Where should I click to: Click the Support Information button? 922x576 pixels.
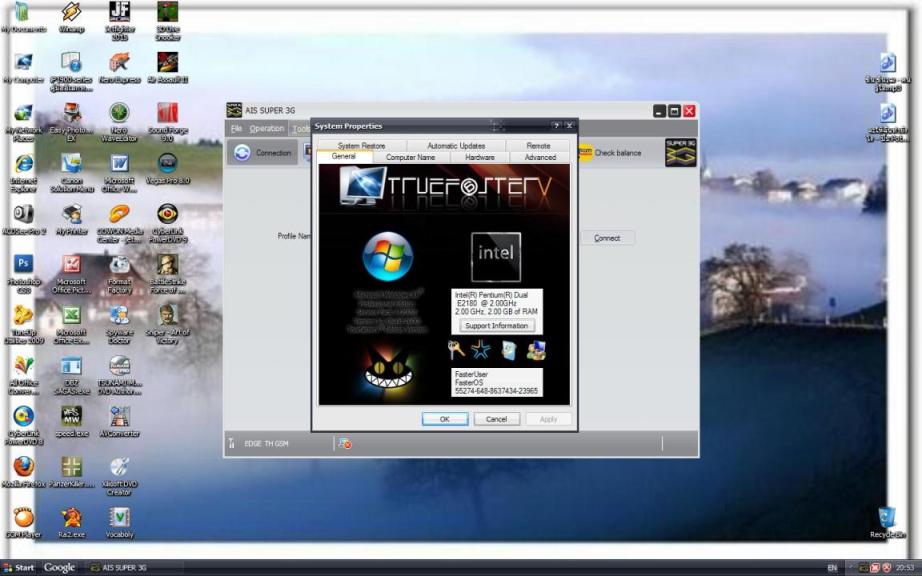(x=496, y=326)
